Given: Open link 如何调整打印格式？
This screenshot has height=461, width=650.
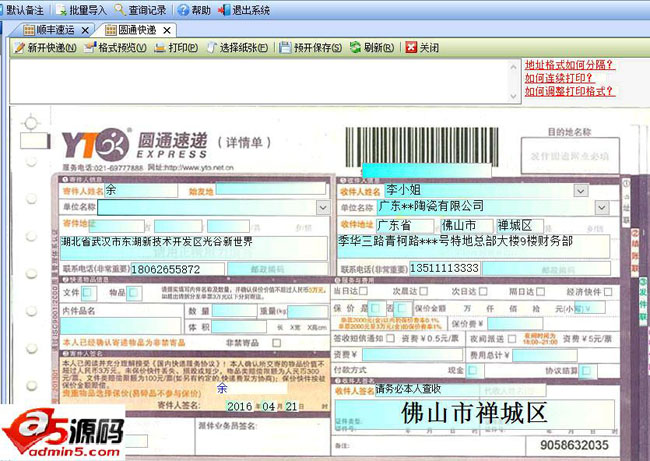Looking at the screenshot, I should click(570, 91).
